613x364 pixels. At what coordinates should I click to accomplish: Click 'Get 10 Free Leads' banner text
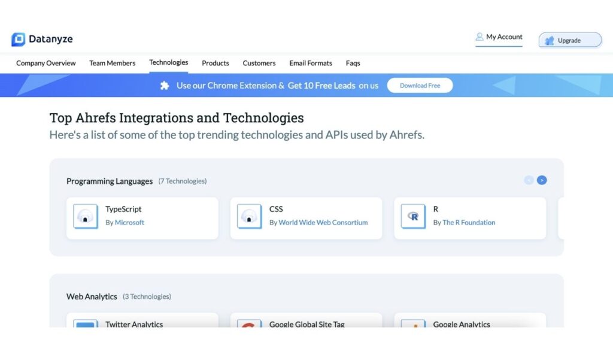point(321,85)
